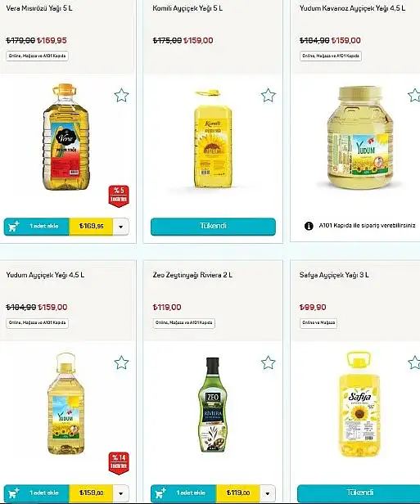Favorite the Vera Mısırözü Yağı 5 L product

pyautogui.click(x=121, y=95)
